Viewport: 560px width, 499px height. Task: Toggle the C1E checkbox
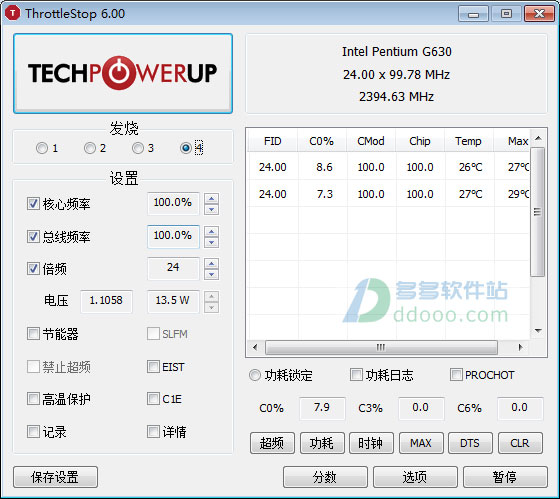153,399
